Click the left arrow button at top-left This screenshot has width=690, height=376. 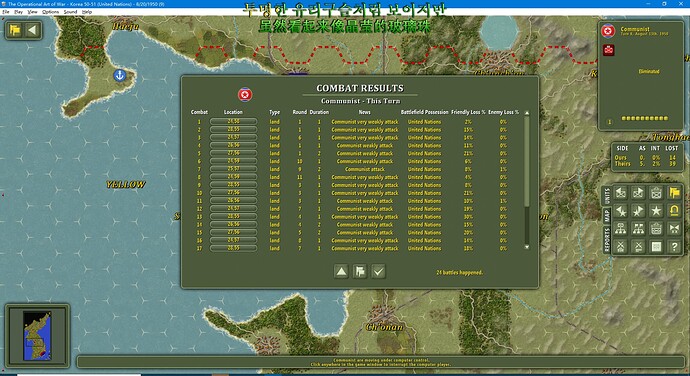pos(33,30)
